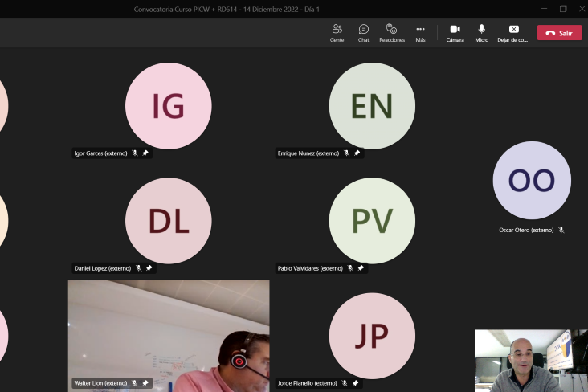Viewport: 588px width, 392px height.
Task: Click the pin icon next to Pablo Valvidares
Action: click(361, 268)
